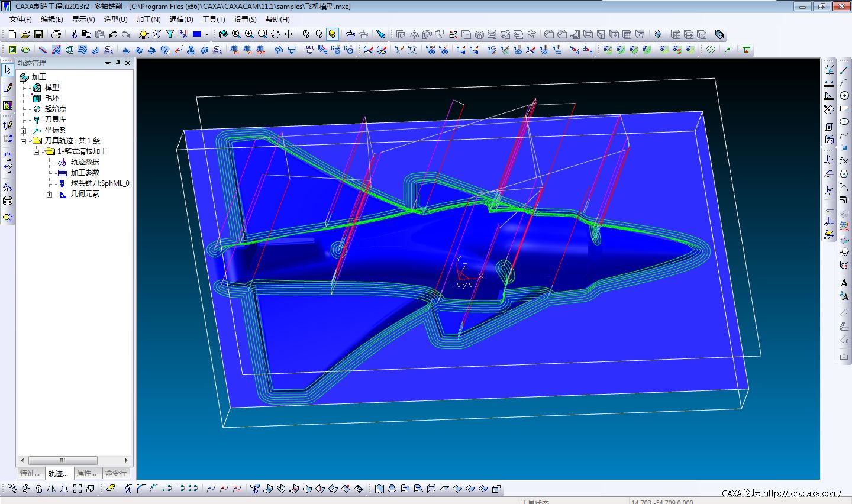The width and height of the screenshot is (852, 504).
Task: Click the text 'A' tool on right toolbar
Action: (844, 283)
